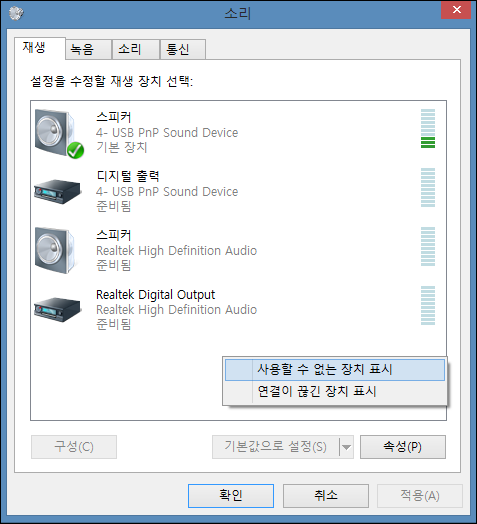Toggle 사용할 수 없는 장치 표시 option
This screenshot has width=477, height=524.
click(x=335, y=370)
